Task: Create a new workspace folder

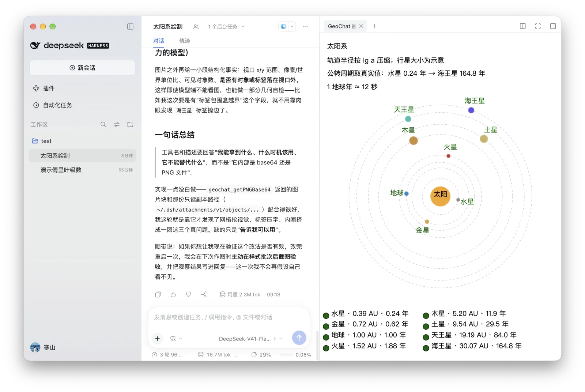Action: click(x=130, y=124)
